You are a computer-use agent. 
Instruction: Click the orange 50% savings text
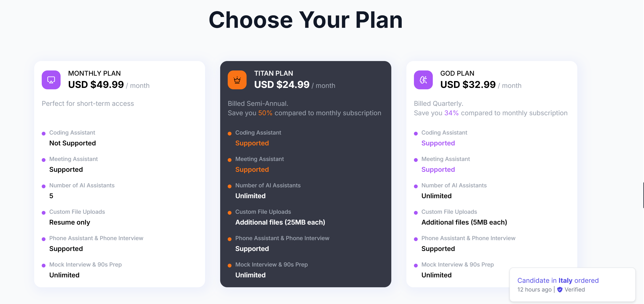pyautogui.click(x=265, y=113)
